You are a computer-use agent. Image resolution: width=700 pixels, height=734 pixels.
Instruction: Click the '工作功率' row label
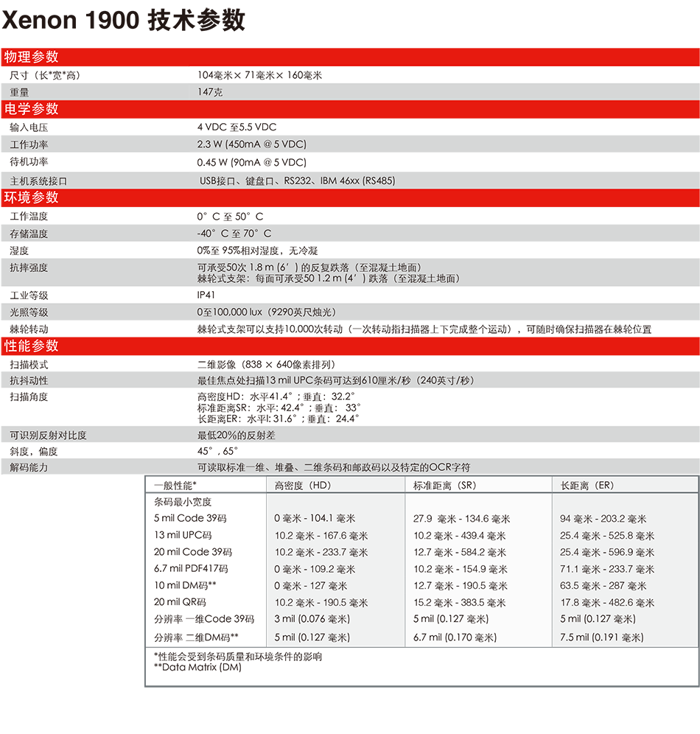29,144
